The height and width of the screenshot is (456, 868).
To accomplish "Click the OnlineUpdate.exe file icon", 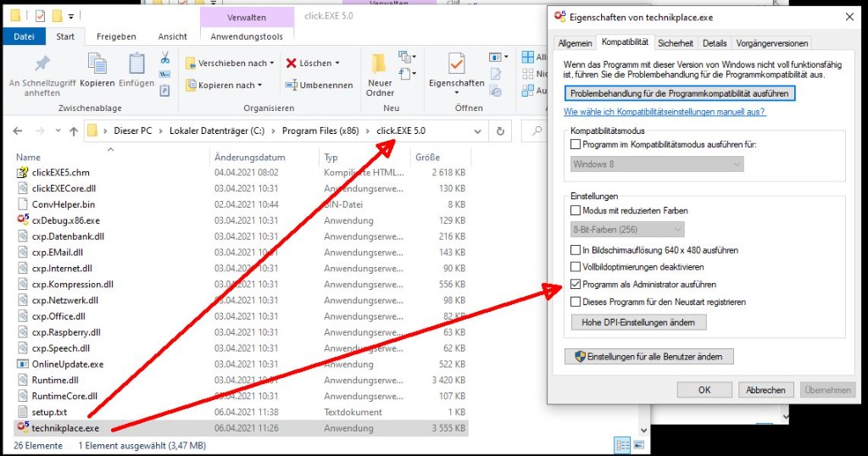I will click(x=23, y=364).
